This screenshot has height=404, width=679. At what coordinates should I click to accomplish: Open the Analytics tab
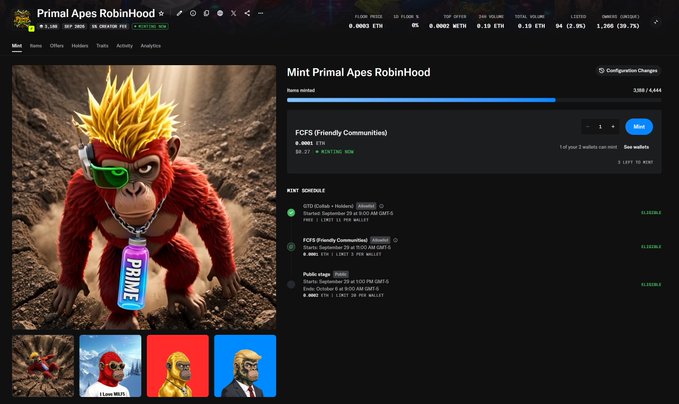click(151, 45)
